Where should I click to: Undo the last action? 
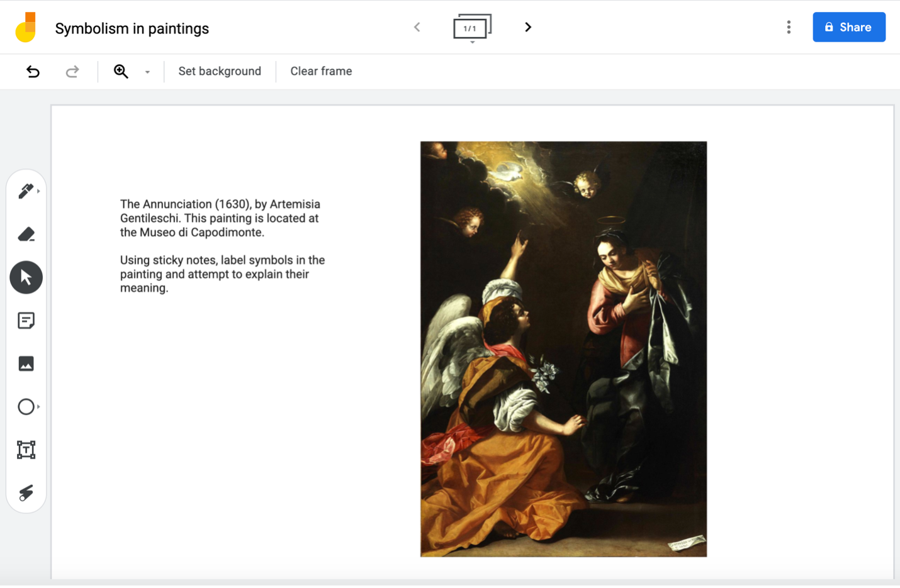(x=33, y=71)
